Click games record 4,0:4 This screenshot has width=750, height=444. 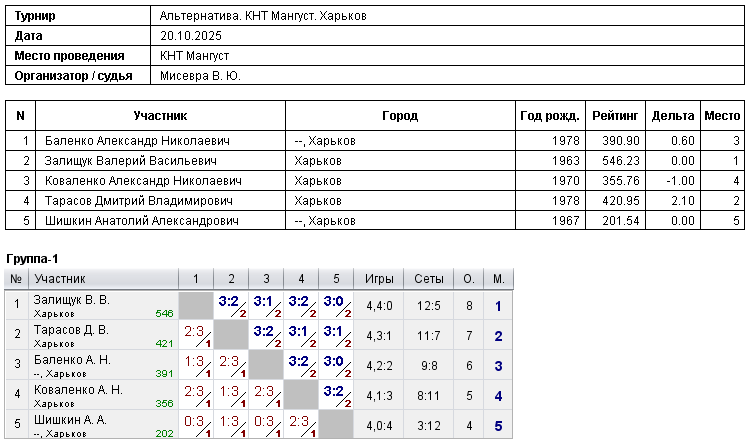pos(379,426)
